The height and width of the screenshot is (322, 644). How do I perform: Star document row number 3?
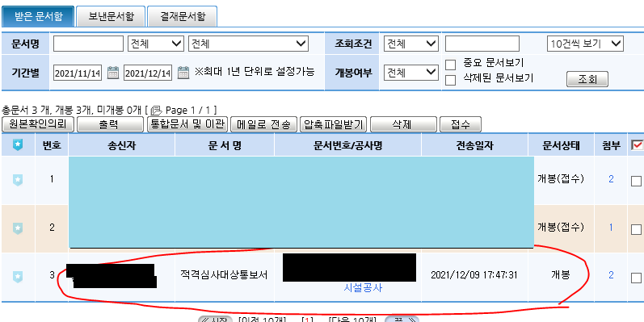tap(18, 276)
